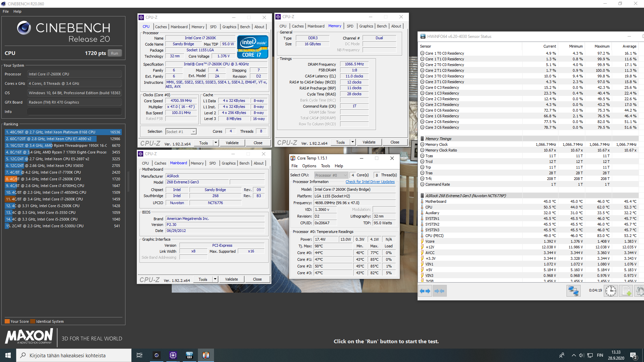Screen dimensions: 644x362
Task: Click the Core Temp window title icon
Action: [x=293, y=158]
